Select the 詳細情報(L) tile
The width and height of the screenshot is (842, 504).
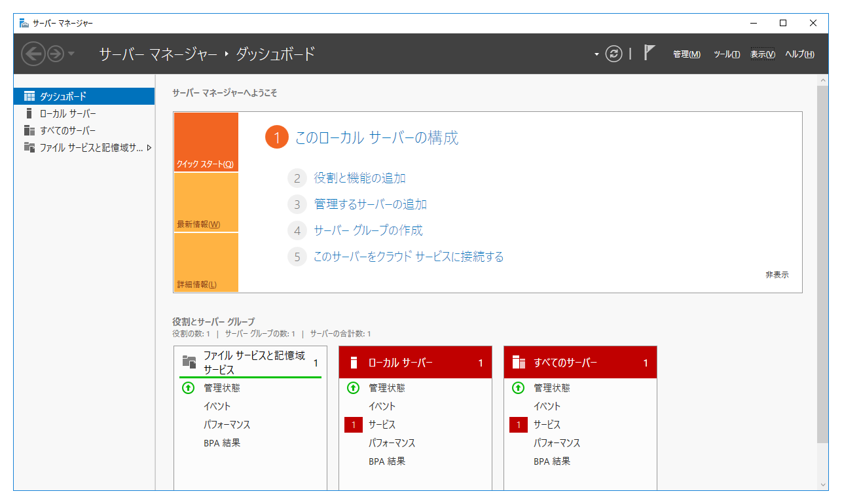click(x=206, y=262)
